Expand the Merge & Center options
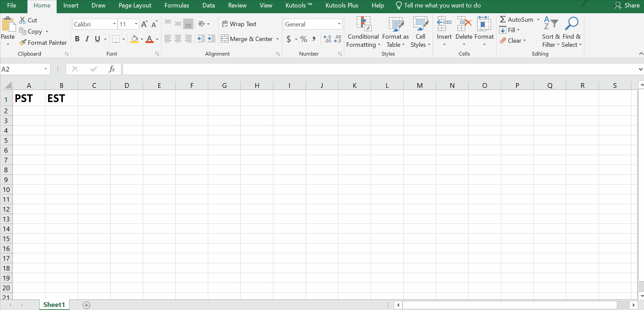Image resolution: width=644 pixels, height=310 pixels. (x=277, y=39)
